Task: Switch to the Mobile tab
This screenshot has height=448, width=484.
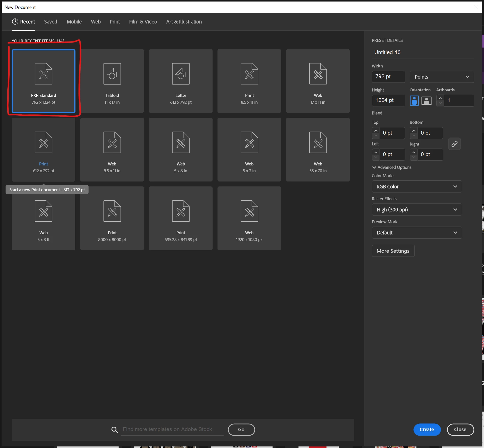Action: (74, 22)
